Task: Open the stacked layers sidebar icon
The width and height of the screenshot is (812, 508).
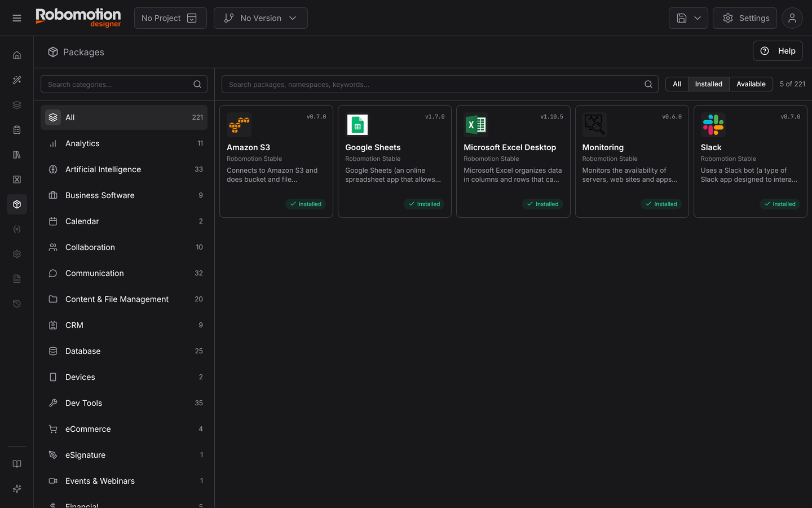Action: point(17,105)
